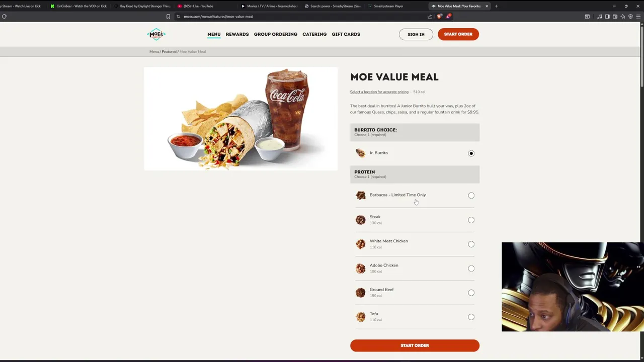The image size is (644, 362).
Task: Open the playlist music note icon
Action: pyautogui.click(x=599, y=16)
